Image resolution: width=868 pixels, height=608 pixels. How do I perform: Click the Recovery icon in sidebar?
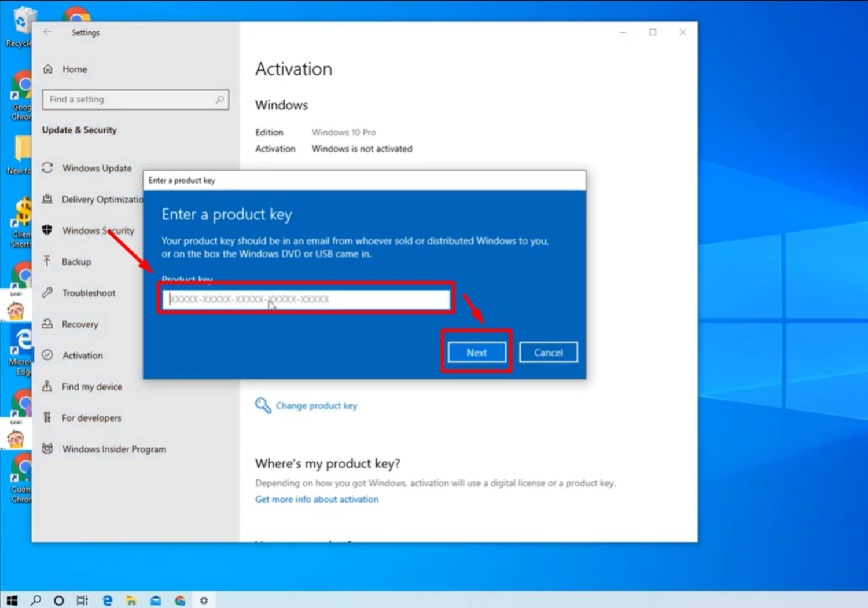coord(47,324)
